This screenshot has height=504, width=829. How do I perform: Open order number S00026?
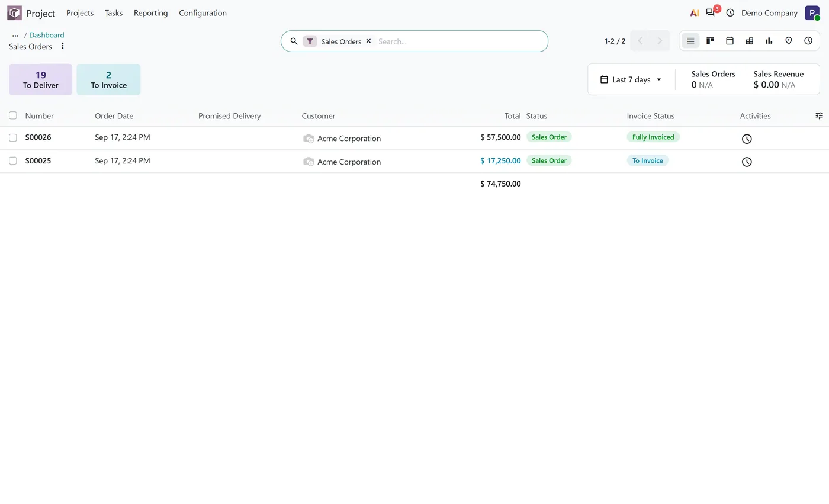38,137
